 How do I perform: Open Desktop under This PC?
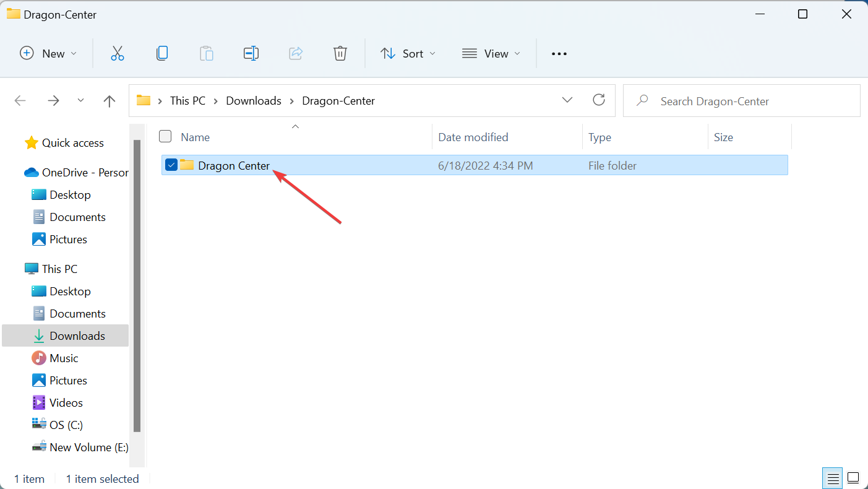[x=61, y=291]
